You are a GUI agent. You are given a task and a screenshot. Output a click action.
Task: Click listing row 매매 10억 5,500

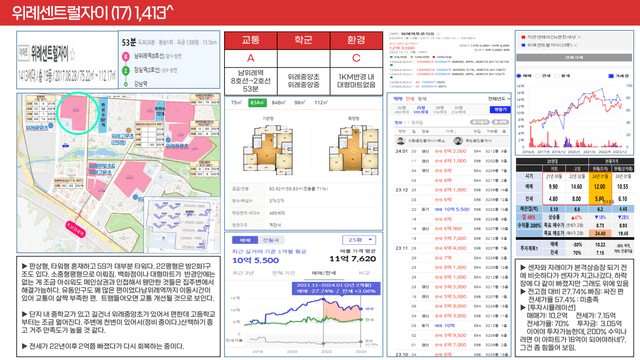pos(451,209)
